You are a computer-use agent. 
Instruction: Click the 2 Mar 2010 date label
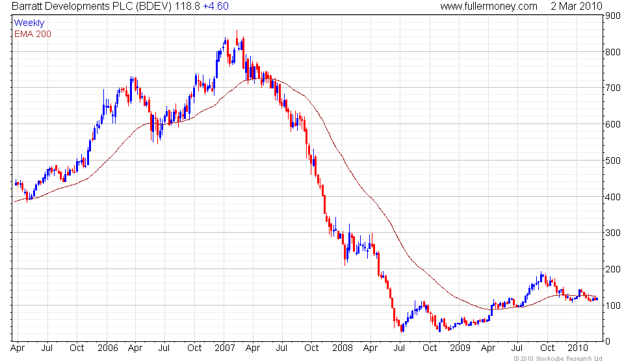point(577,6)
